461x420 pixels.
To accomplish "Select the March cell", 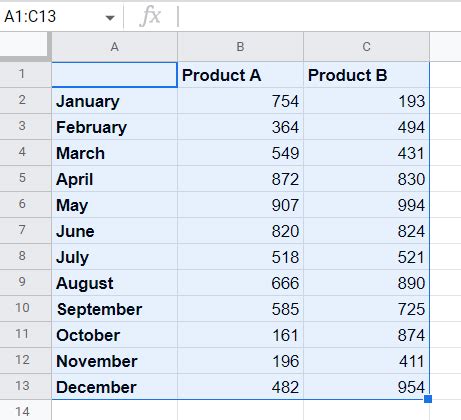I will [115, 153].
